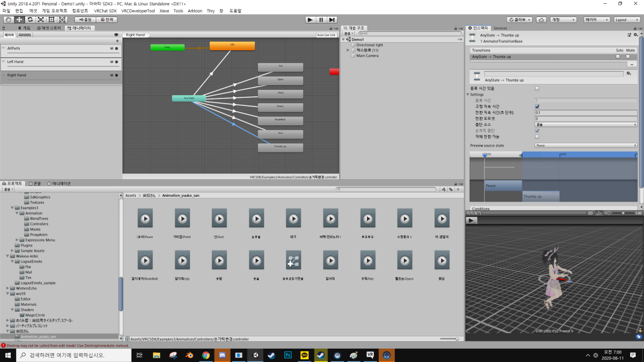Expand the 픽스완료 (11) hierarchy object

pyautogui.click(x=348, y=50)
